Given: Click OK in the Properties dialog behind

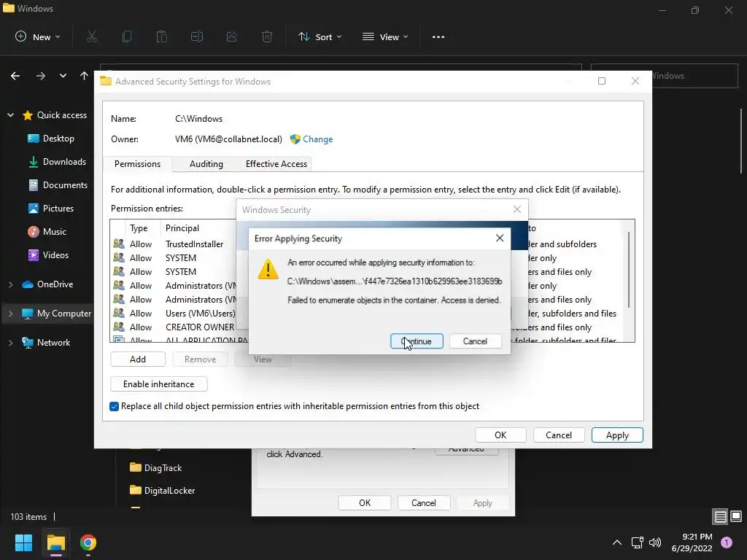Looking at the screenshot, I should pyautogui.click(x=365, y=503).
